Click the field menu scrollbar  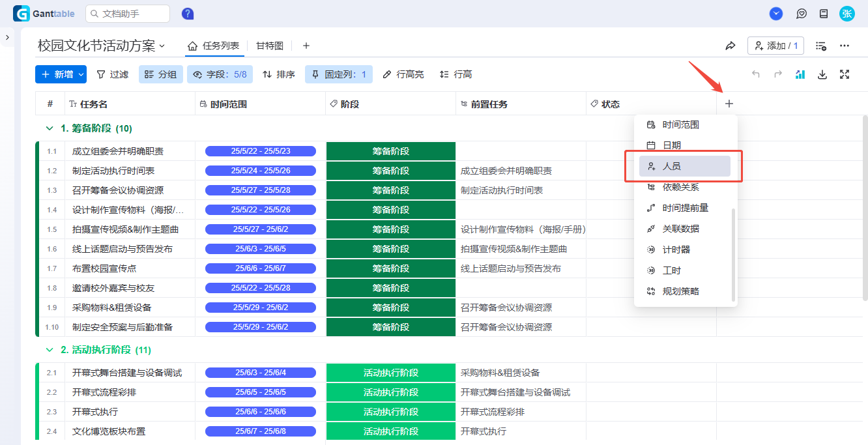point(733,255)
